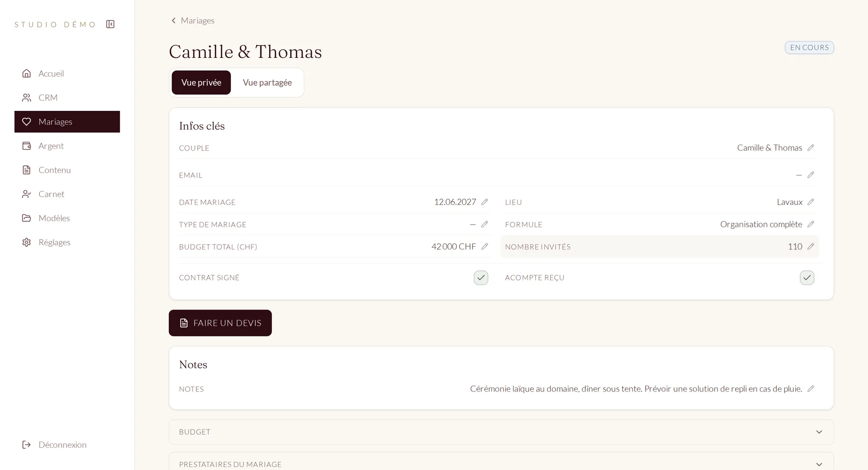Screen dimensions: 868x470
Task: Open the Argent sidebar item
Action: pos(67,146)
